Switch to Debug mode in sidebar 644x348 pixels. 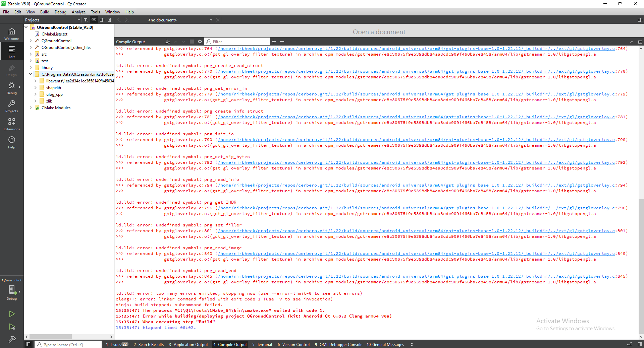coord(12,88)
